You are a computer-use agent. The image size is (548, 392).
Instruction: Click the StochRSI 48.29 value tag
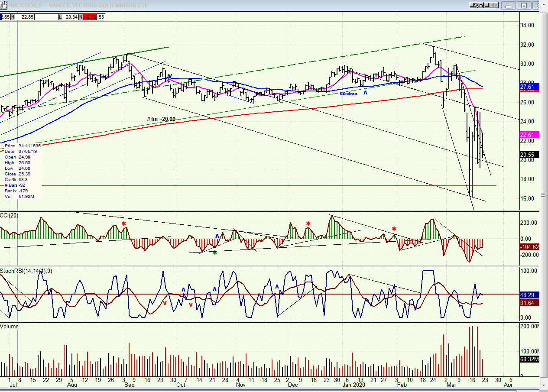coord(530,295)
